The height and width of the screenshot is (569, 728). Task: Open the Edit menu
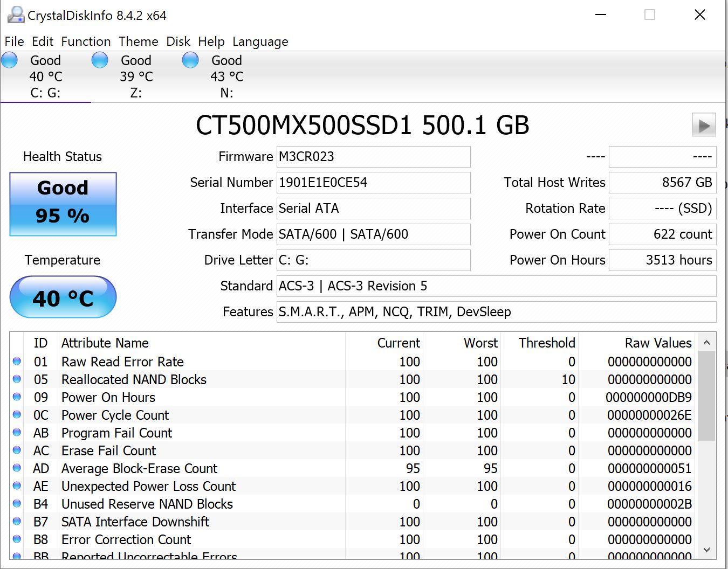[x=43, y=41]
